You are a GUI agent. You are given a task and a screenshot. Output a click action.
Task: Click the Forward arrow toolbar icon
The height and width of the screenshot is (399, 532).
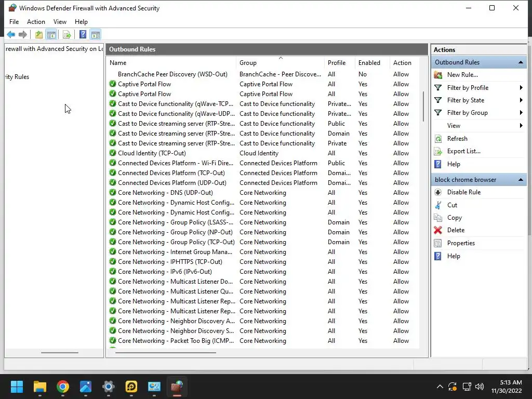(23, 35)
